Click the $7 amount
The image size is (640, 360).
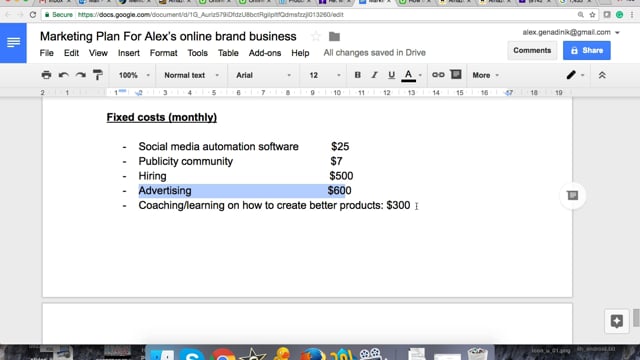[336, 162]
